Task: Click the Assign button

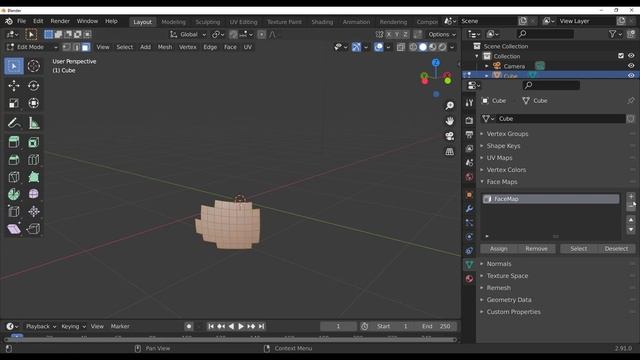Action: point(498,249)
